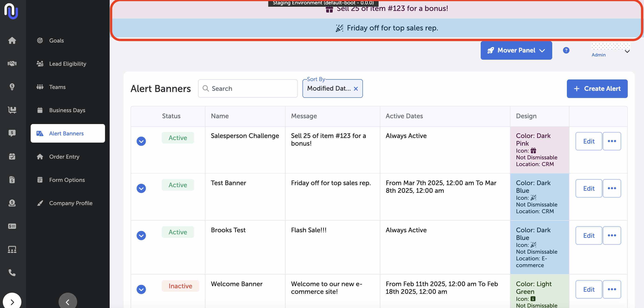Click the lightbulb icon in left rail

click(x=12, y=87)
